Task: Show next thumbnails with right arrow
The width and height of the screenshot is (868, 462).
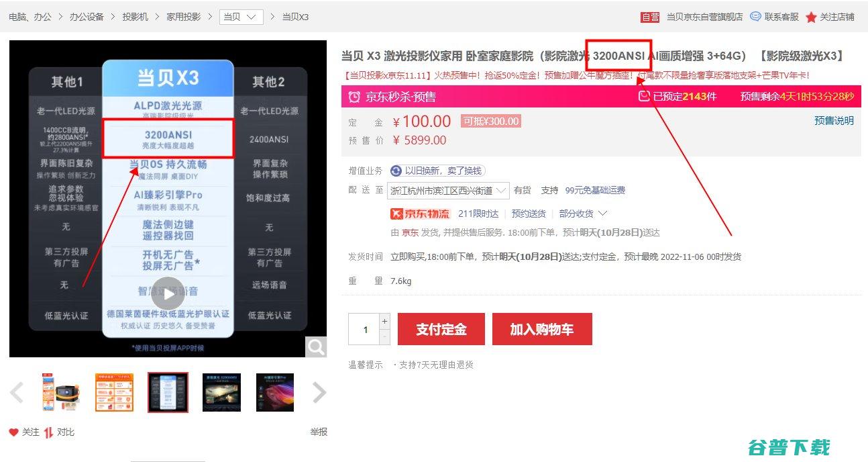Action: [x=320, y=393]
